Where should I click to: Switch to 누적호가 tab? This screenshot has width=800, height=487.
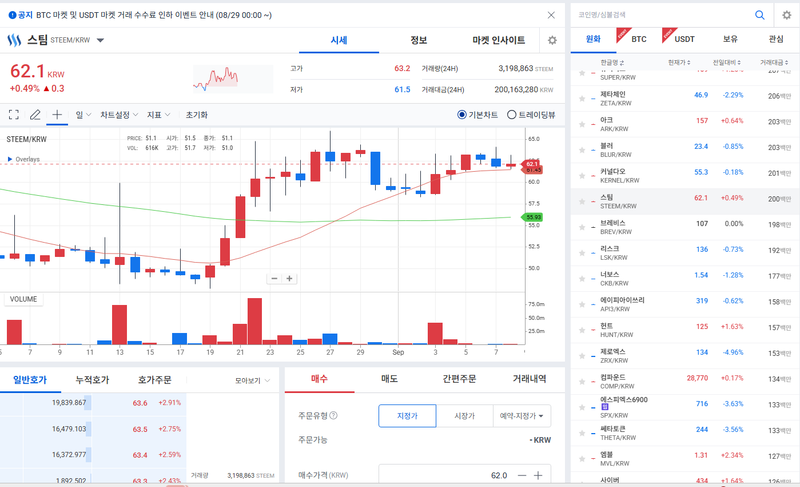coord(92,380)
